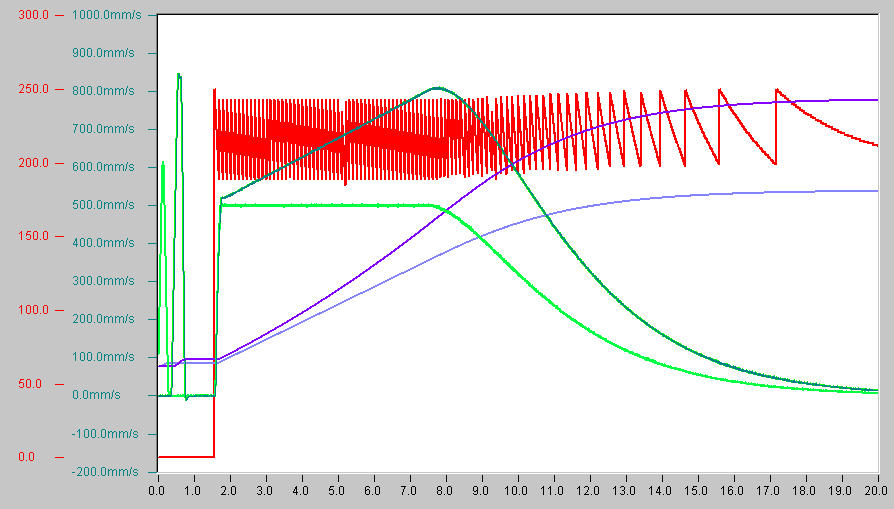894x509 pixels.
Task: Click the 15.0 time axis label
Action: (x=697, y=491)
